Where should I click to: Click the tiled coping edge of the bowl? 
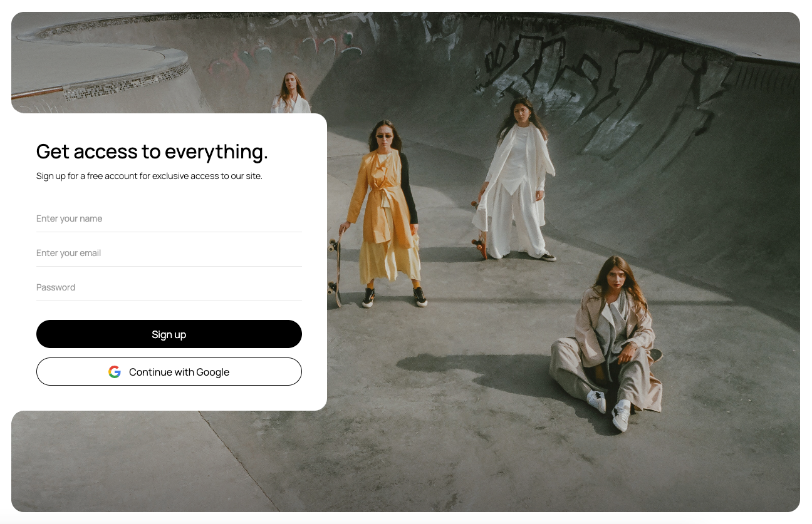coord(125,83)
